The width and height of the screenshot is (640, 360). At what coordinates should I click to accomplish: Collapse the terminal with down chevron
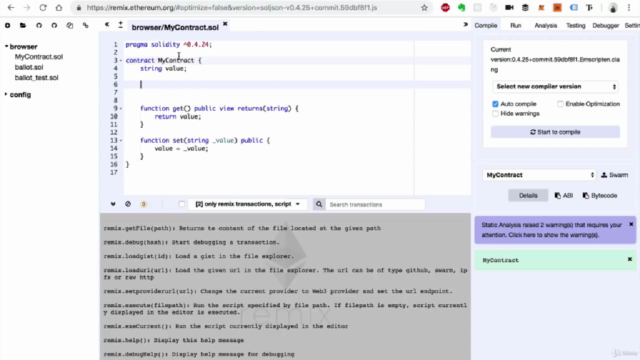coord(113,204)
